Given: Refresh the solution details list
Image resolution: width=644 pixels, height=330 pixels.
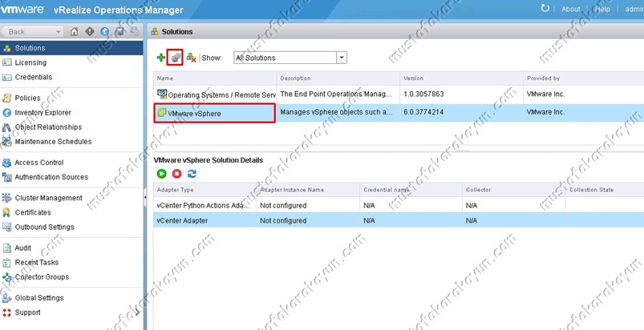Looking at the screenshot, I should 192,174.
